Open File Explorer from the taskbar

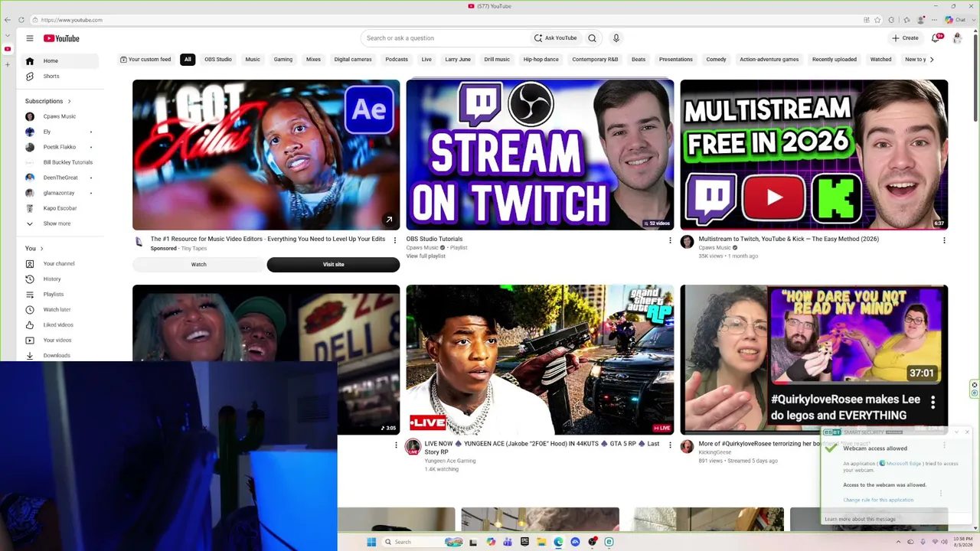pos(541,542)
